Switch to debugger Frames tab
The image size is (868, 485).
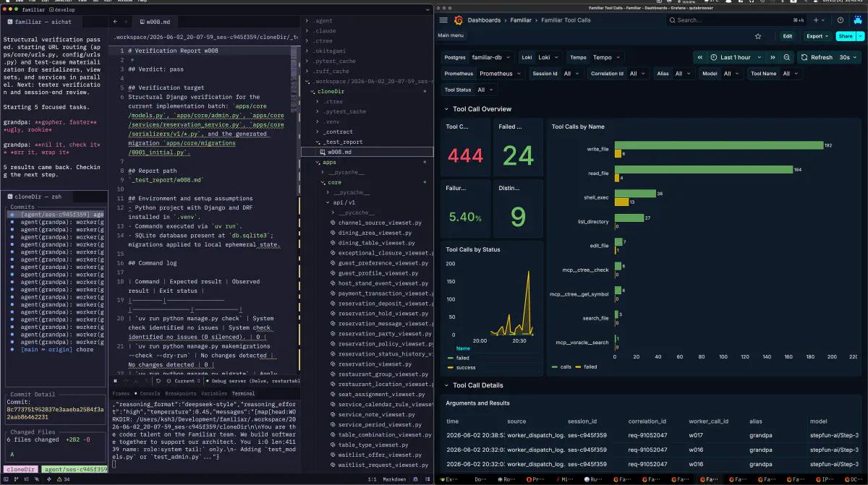tap(121, 394)
